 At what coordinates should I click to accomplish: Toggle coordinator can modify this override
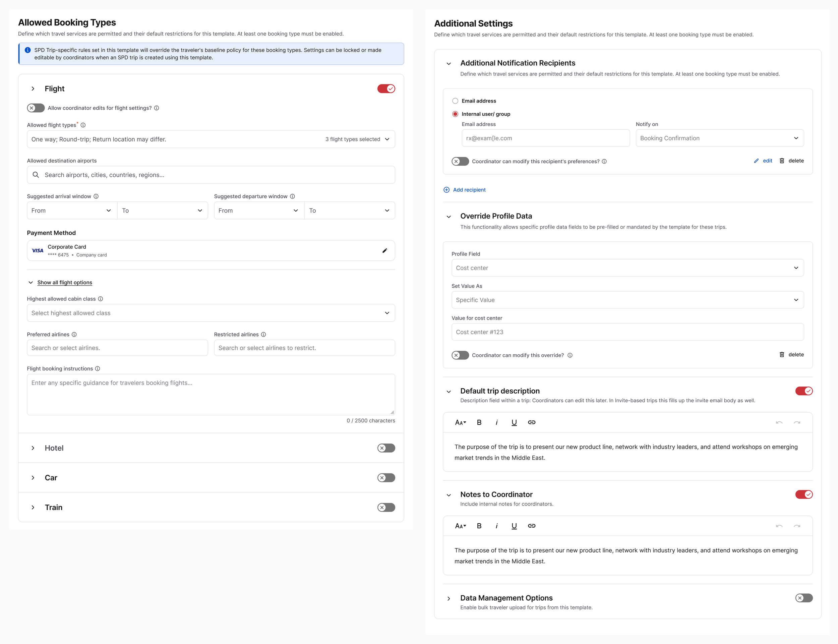(460, 355)
